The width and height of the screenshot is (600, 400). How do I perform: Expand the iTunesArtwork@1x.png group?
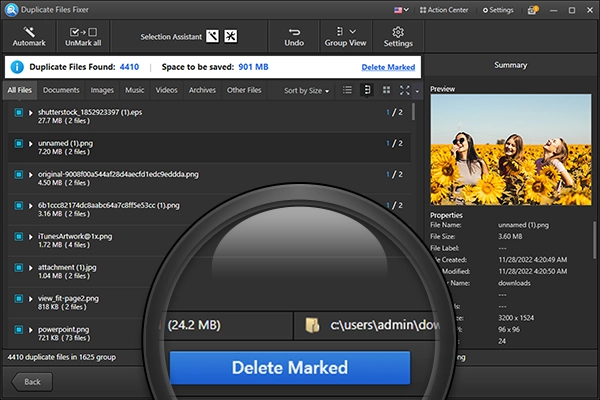pyautogui.click(x=31, y=237)
